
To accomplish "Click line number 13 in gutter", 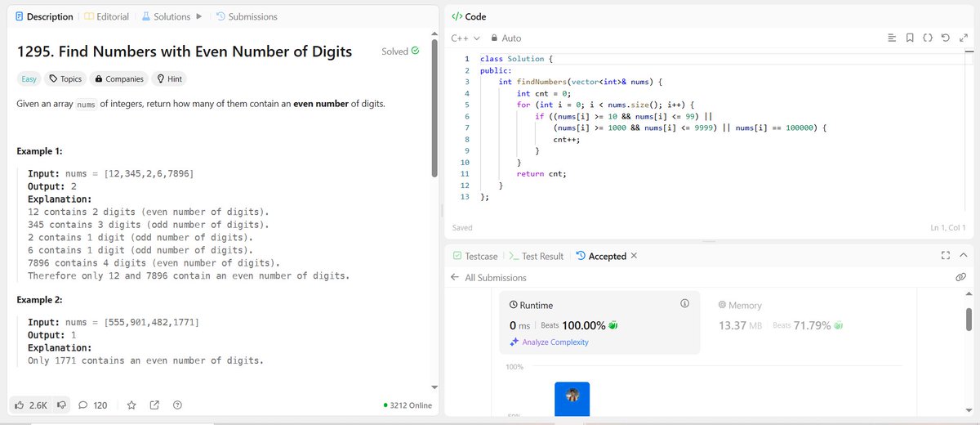I will pyautogui.click(x=465, y=197).
